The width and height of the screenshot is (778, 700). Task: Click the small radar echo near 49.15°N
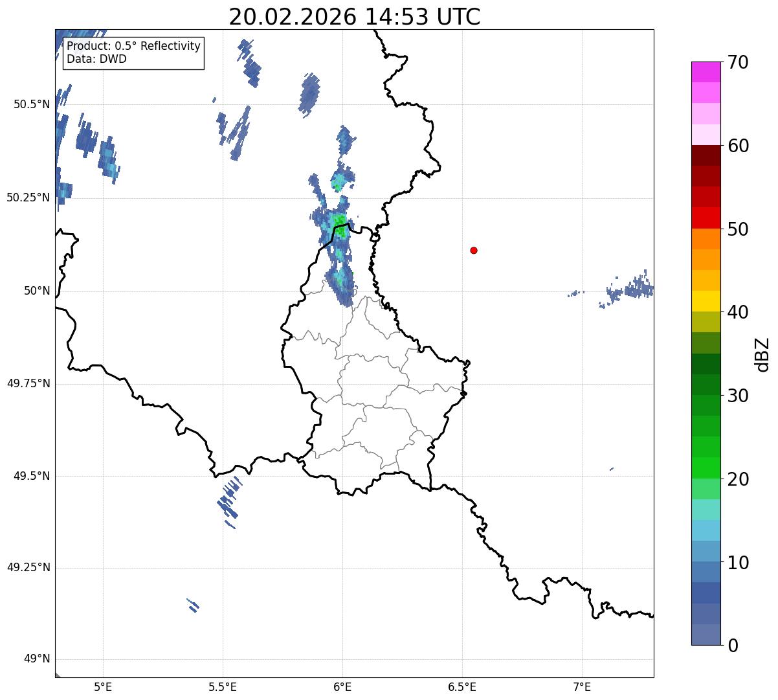click(192, 605)
